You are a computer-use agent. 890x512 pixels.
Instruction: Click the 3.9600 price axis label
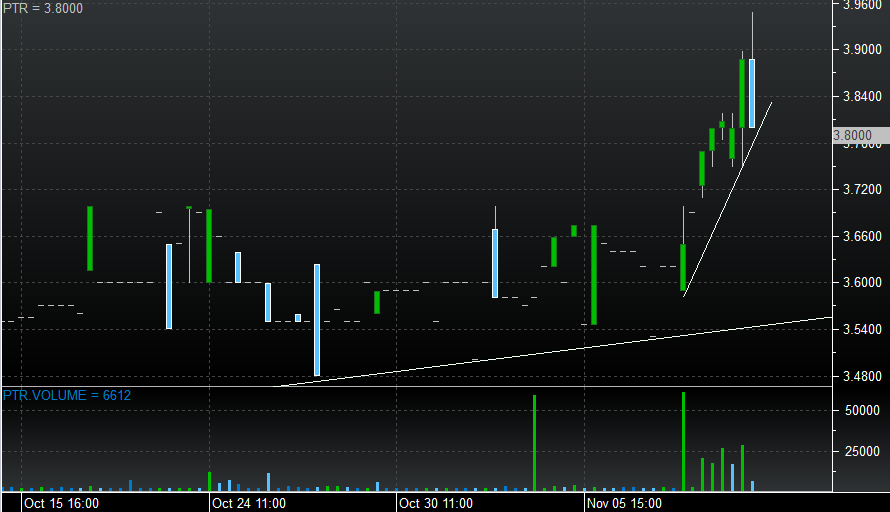[861, 4]
